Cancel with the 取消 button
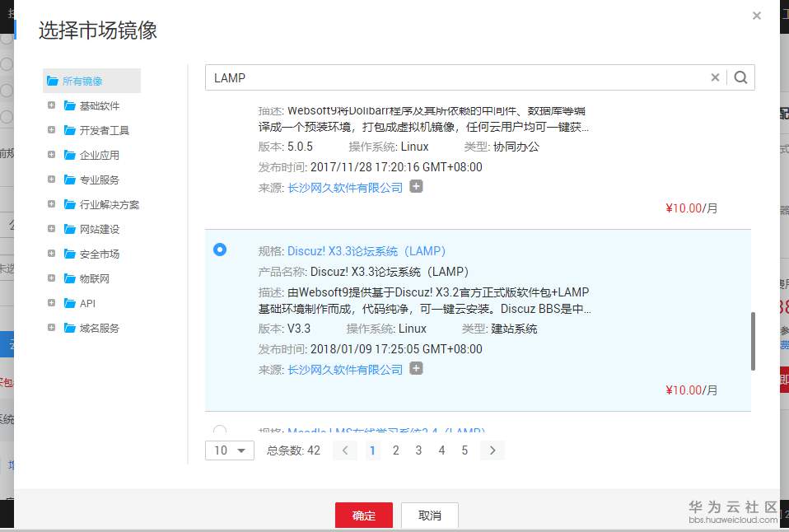 click(430, 516)
